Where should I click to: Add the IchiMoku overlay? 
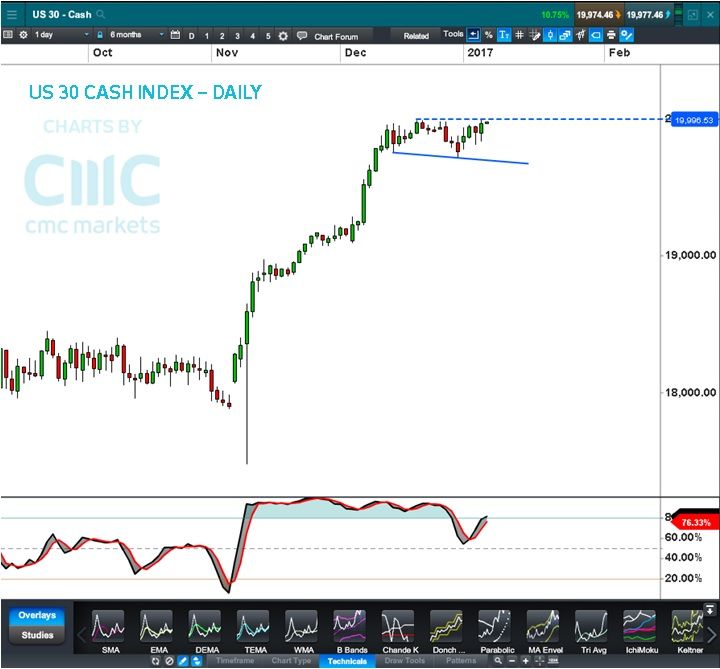(641, 631)
